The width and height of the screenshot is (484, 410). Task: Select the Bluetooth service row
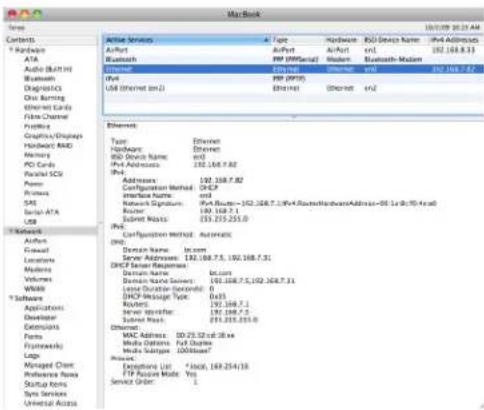coord(294,59)
